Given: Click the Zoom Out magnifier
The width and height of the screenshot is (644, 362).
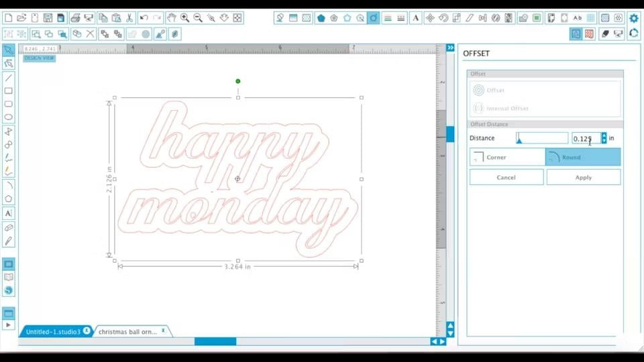Looking at the screenshot, I should pyautogui.click(x=198, y=17).
